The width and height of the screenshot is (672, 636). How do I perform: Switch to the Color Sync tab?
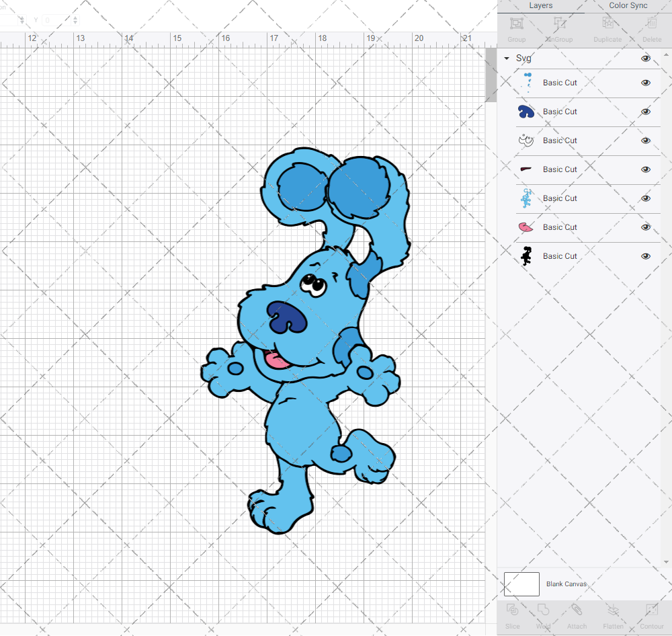tap(628, 5)
